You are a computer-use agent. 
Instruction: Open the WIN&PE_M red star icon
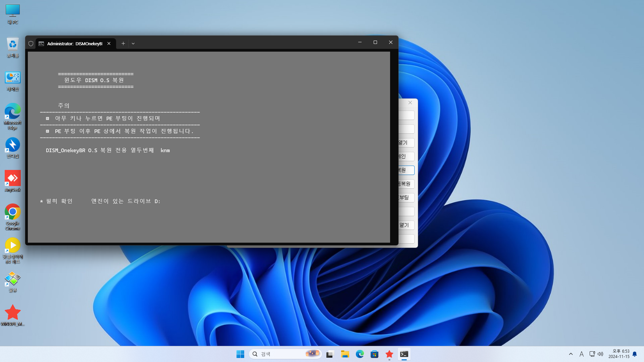click(x=13, y=315)
